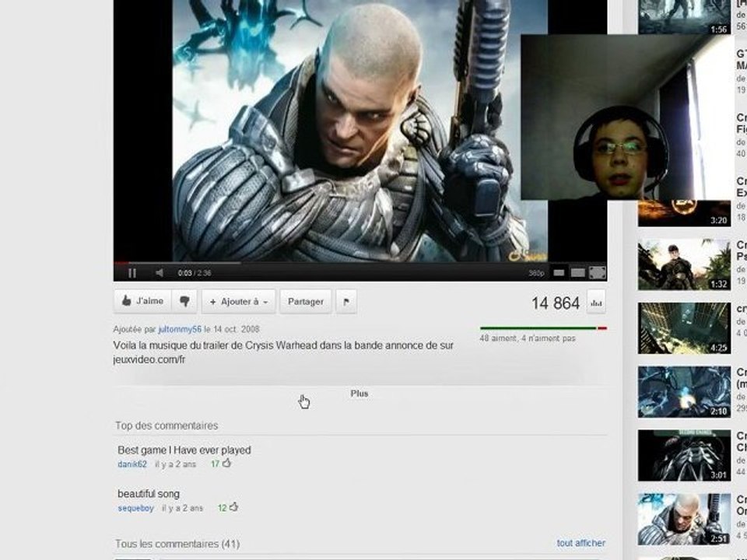Open related video lasting 1:32
Screen dimensions: 747x560
684,264
